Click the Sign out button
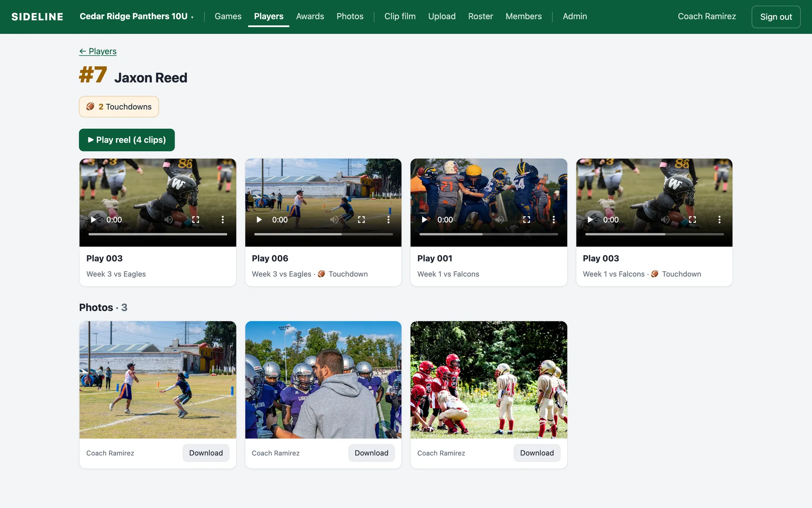Screen dimensions: 812x508 point(776,17)
